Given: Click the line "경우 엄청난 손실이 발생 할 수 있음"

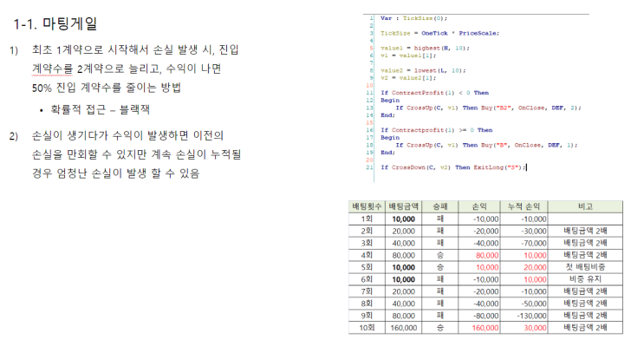Looking at the screenshot, I should (x=116, y=173).
